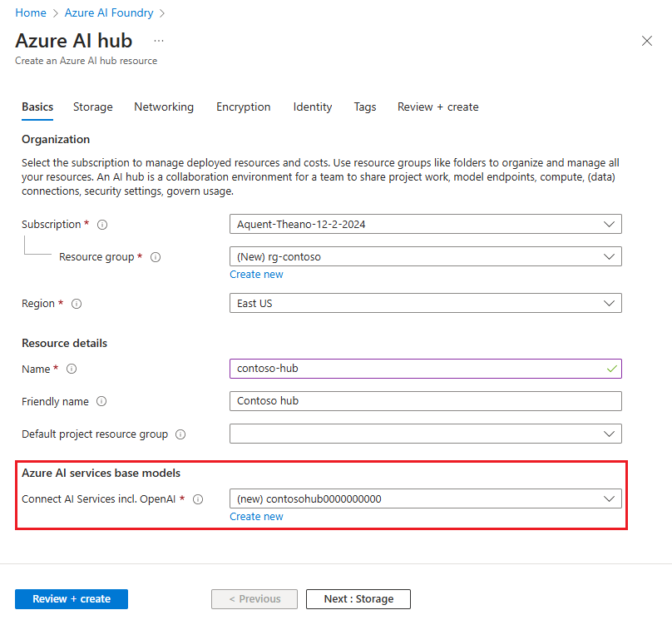Click the Azure AI services base models heading
The image size is (672, 620).
pyautogui.click(x=101, y=474)
